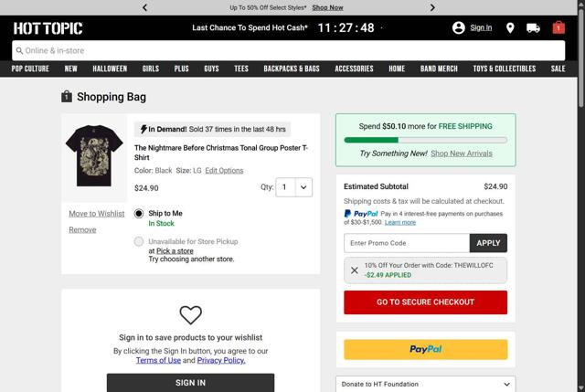Click the delivery truck order tracking icon
This screenshot has height=392, width=585.
(534, 27)
